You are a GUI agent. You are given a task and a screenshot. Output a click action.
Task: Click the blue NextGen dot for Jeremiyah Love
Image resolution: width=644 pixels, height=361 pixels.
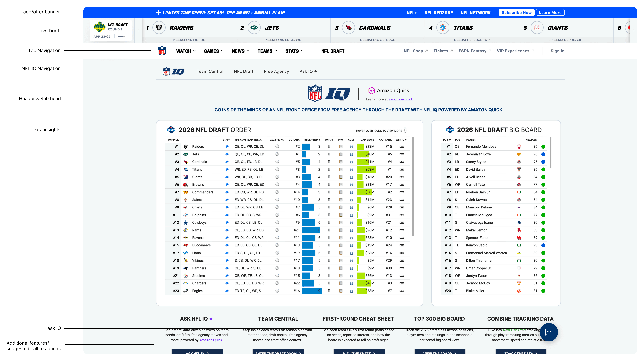pyautogui.click(x=543, y=154)
